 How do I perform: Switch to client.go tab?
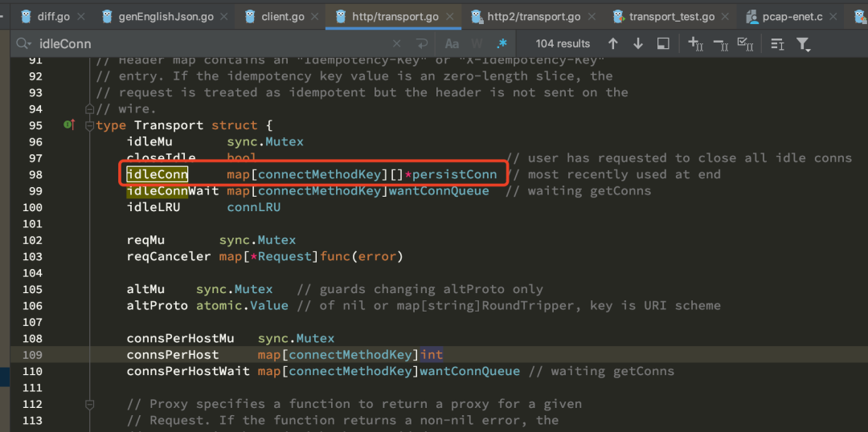click(x=283, y=17)
